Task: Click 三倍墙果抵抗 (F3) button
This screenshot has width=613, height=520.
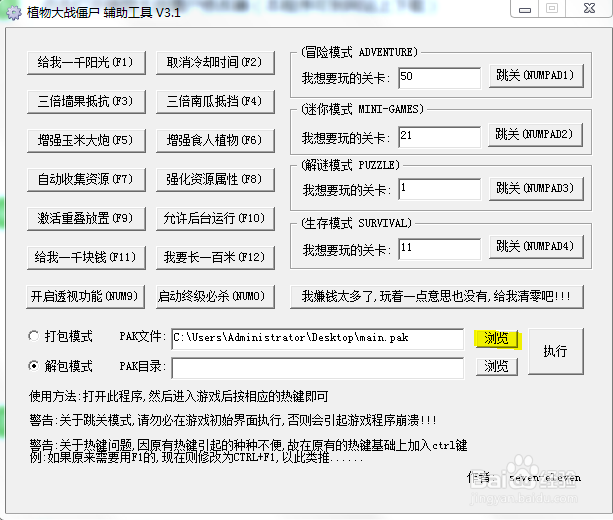Action: pyautogui.click(x=86, y=102)
